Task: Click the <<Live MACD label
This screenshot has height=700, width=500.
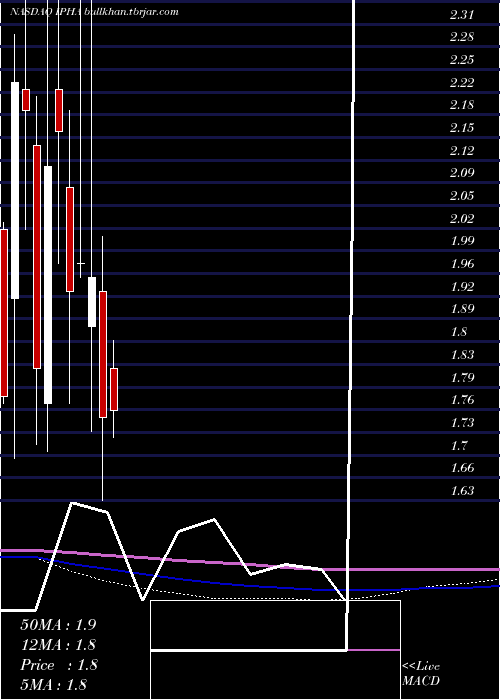Action: pos(421,673)
